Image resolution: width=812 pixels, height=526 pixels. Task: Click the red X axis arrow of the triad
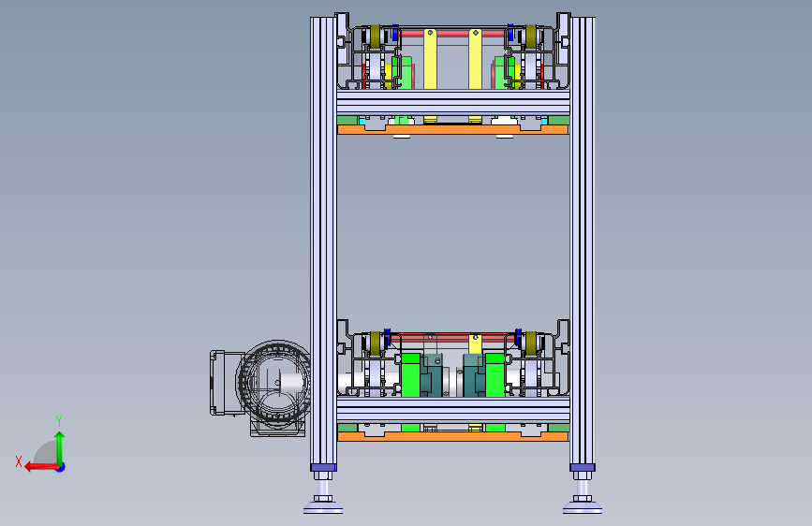click(41, 467)
